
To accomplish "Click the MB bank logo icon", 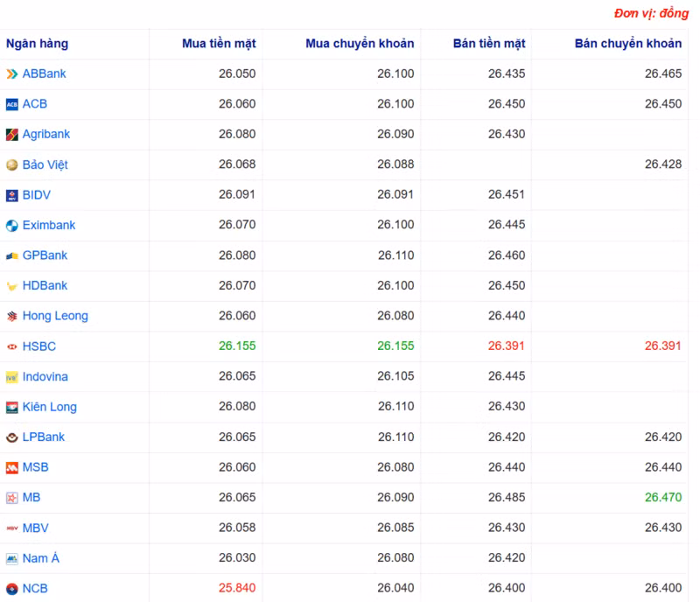I will tap(12, 497).
